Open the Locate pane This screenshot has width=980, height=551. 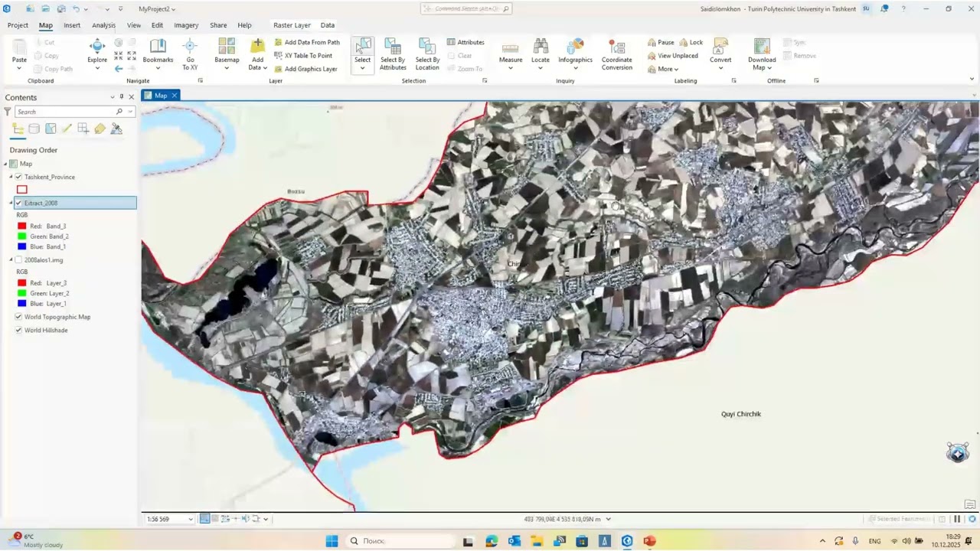541,54
